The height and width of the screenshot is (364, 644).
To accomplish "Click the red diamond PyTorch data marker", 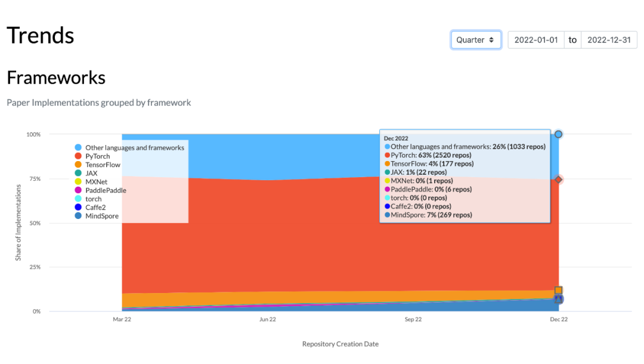I will tap(558, 180).
